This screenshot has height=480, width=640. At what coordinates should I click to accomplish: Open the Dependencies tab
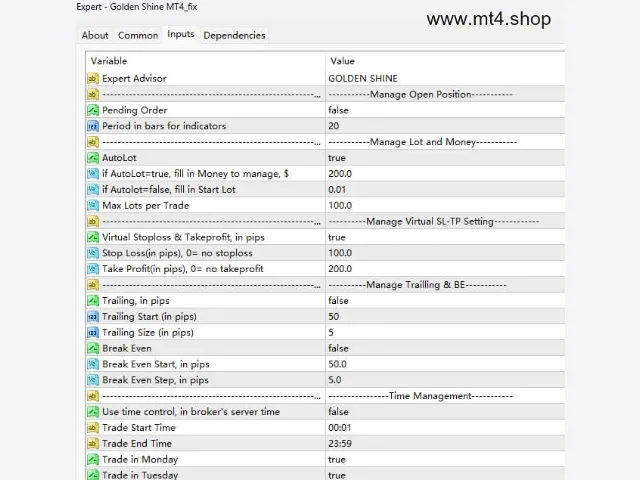pos(234,36)
